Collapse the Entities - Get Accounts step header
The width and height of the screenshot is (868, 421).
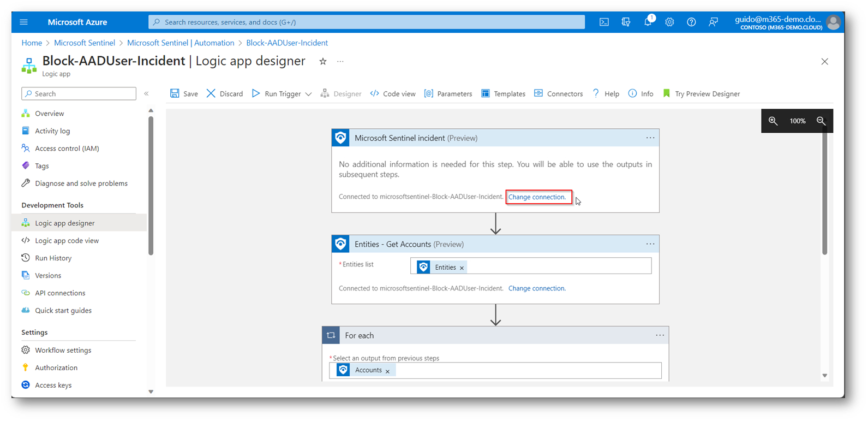(x=495, y=244)
